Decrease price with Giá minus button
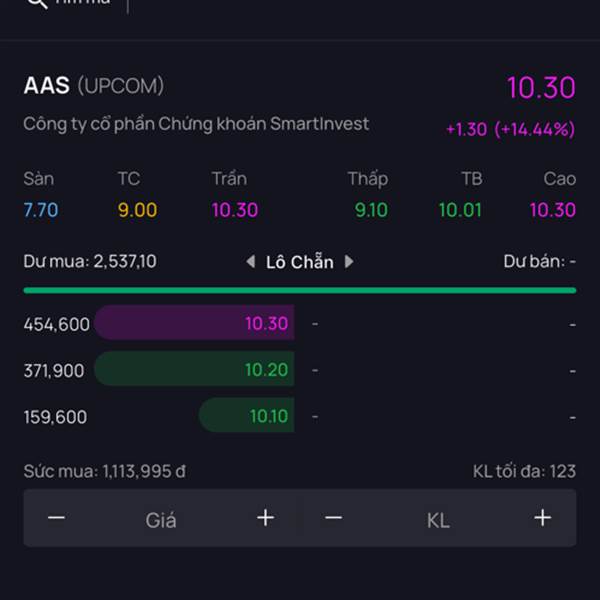Image resolution: width=600 pixels, height=600 pixels. pyautogui.click(x=56, y=518)
